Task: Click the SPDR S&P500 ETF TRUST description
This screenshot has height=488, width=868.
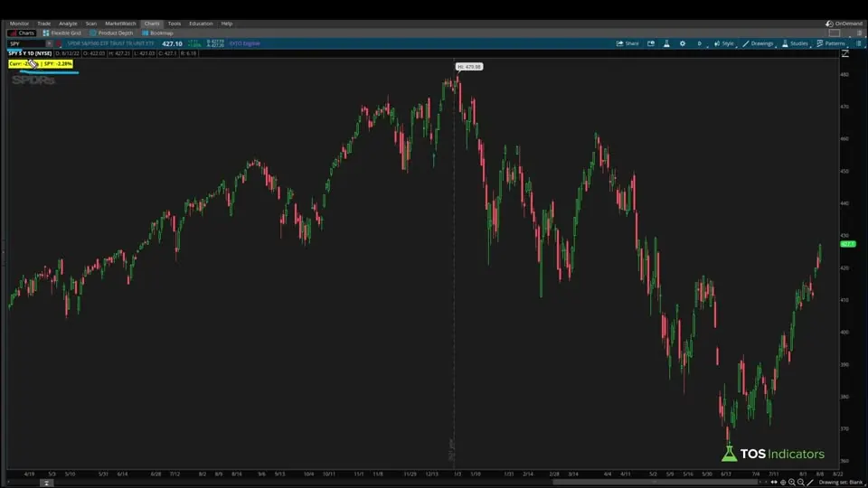Action: click(x=110, y=43)
